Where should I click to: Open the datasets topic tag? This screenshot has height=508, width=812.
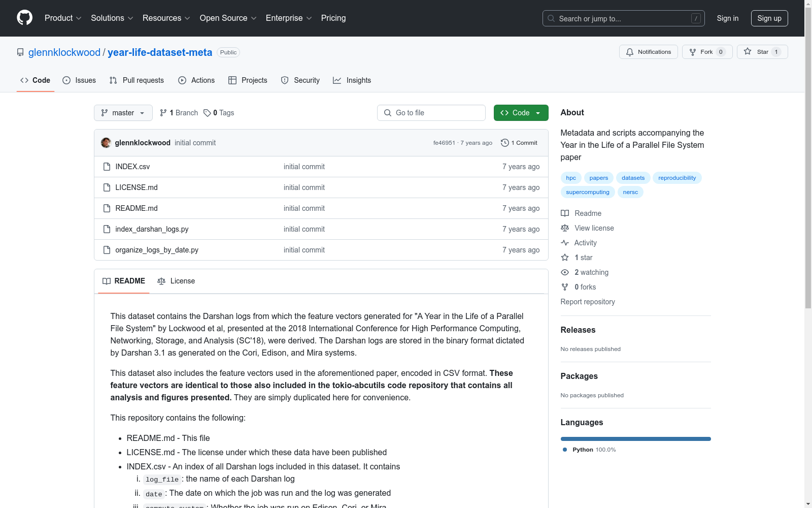pyautogui.click(x=633, y=178)
